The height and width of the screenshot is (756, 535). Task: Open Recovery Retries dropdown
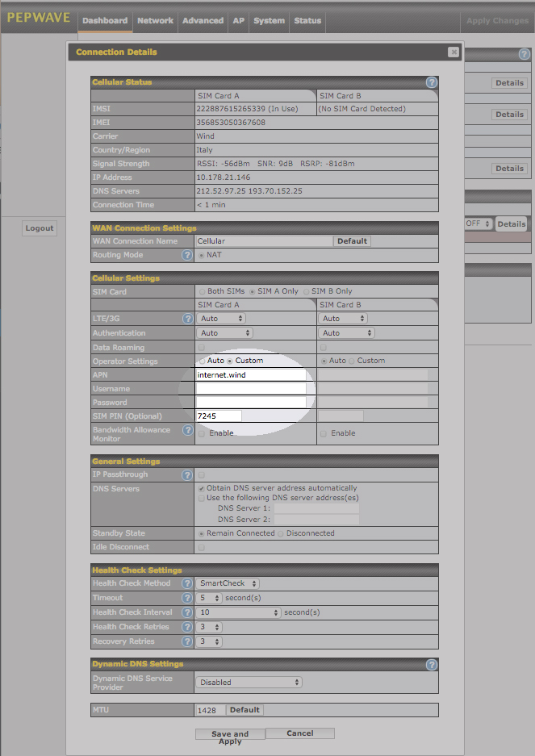tap(208, 641)
